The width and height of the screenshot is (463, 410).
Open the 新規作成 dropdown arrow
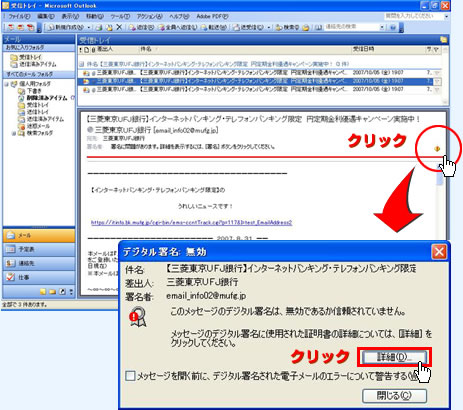click(89, 27)
